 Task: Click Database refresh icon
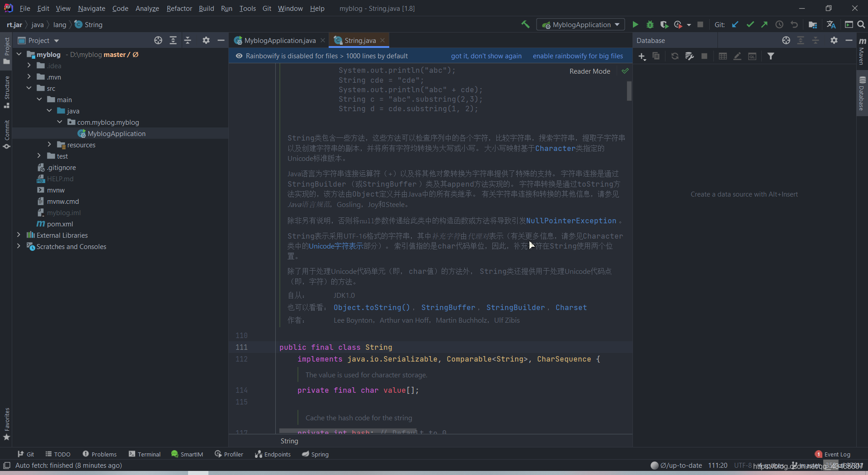675,56
